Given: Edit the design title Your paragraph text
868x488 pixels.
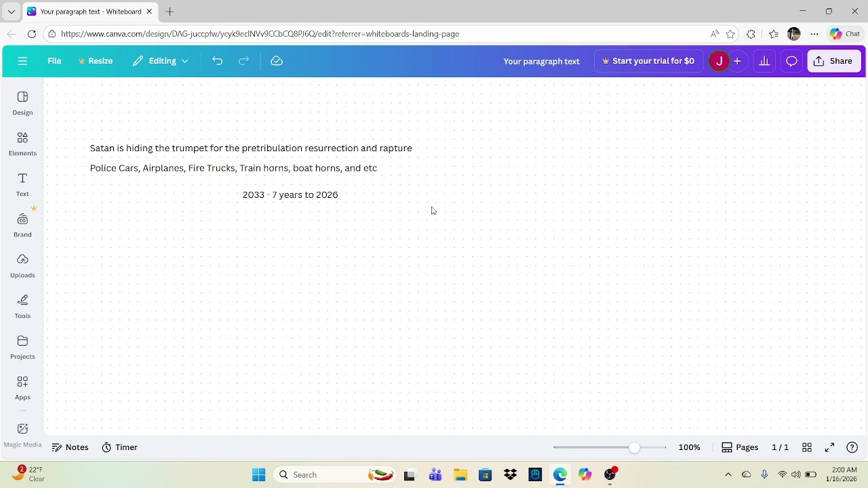Looking at the screenshot, I should click(x=541, y=61).
